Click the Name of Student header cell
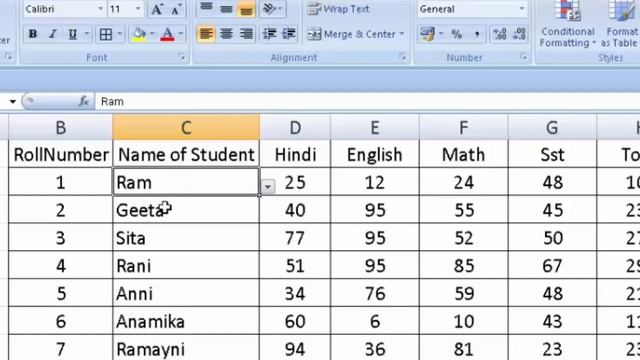Image resolution: width=640 pixels, height=360 pixels. point(186,154)
